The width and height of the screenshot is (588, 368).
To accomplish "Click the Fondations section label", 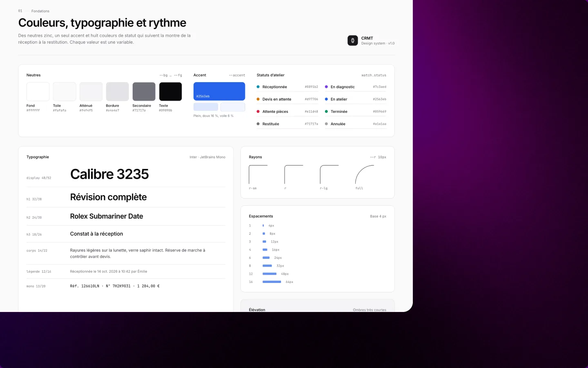I will [40, 11].
